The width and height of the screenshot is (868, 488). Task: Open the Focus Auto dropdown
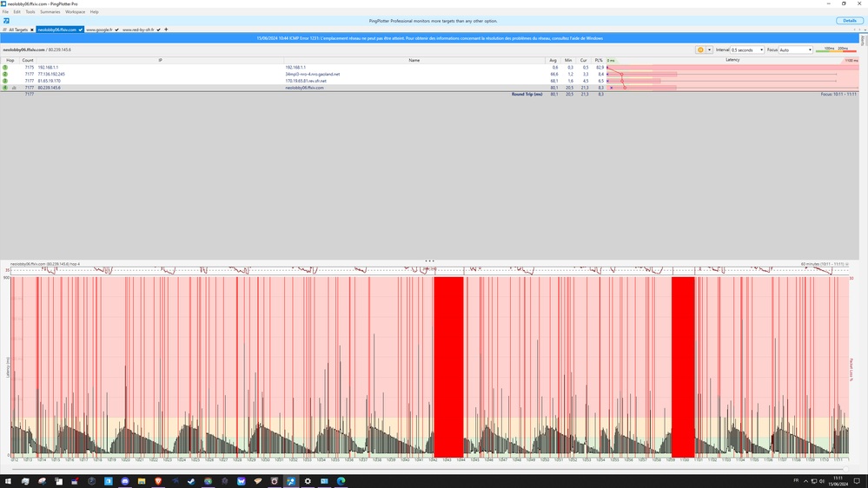click(796, 49)
